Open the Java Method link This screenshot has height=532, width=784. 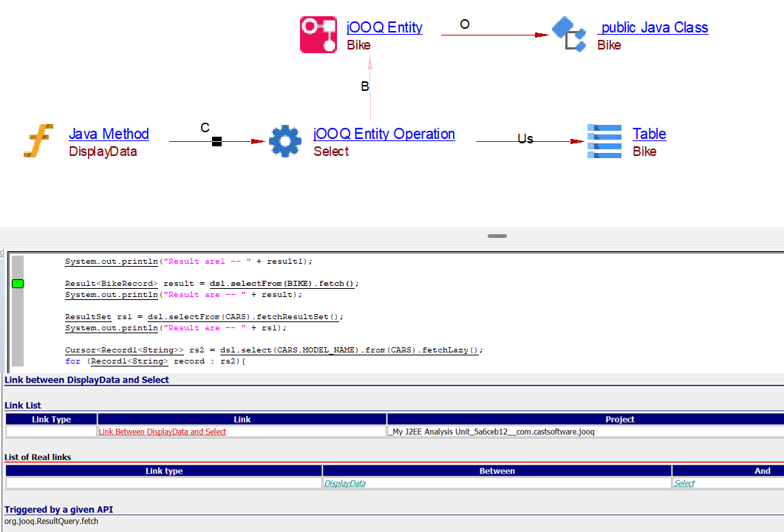109,134
